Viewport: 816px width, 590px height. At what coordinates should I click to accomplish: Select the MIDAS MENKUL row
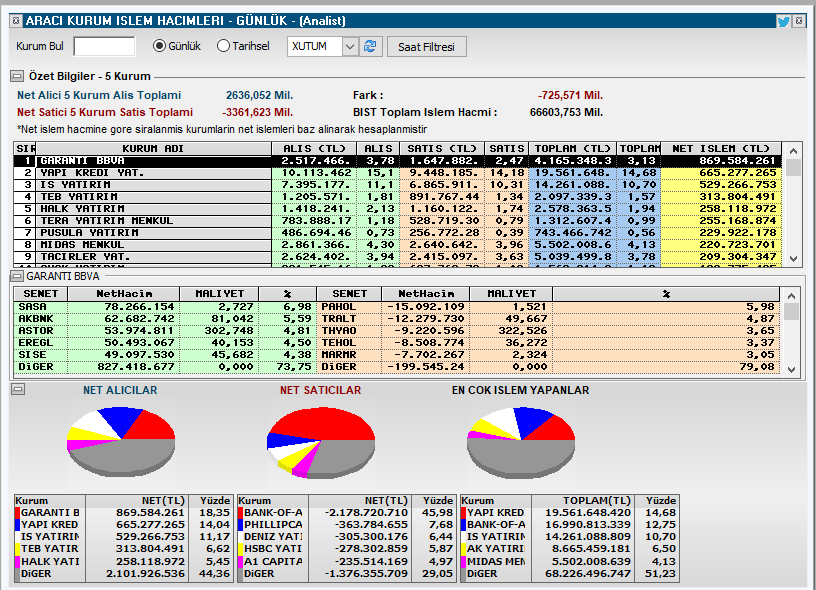[x=398, y=245]
